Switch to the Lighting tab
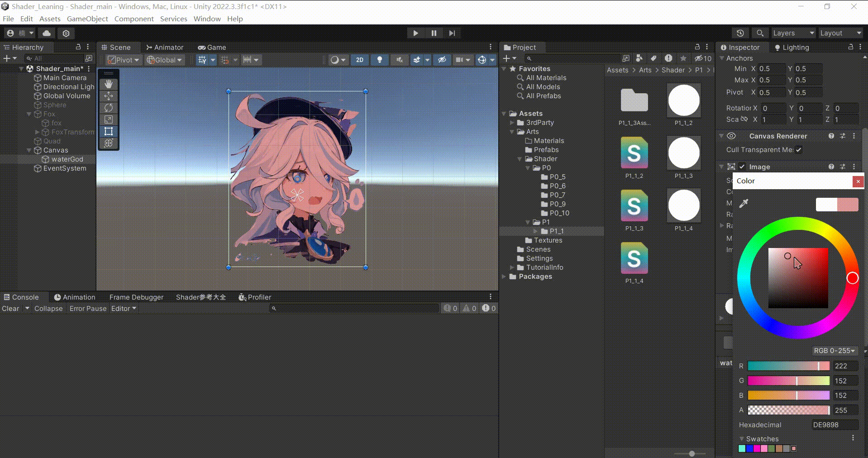The height and width of the screenshot is (458, 868). (792, 48)
